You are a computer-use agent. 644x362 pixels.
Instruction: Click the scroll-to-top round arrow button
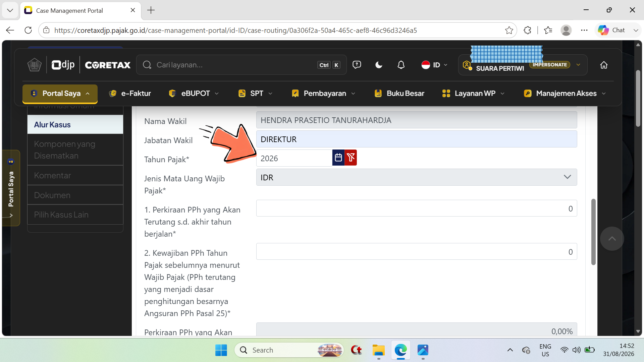[612, 239]
